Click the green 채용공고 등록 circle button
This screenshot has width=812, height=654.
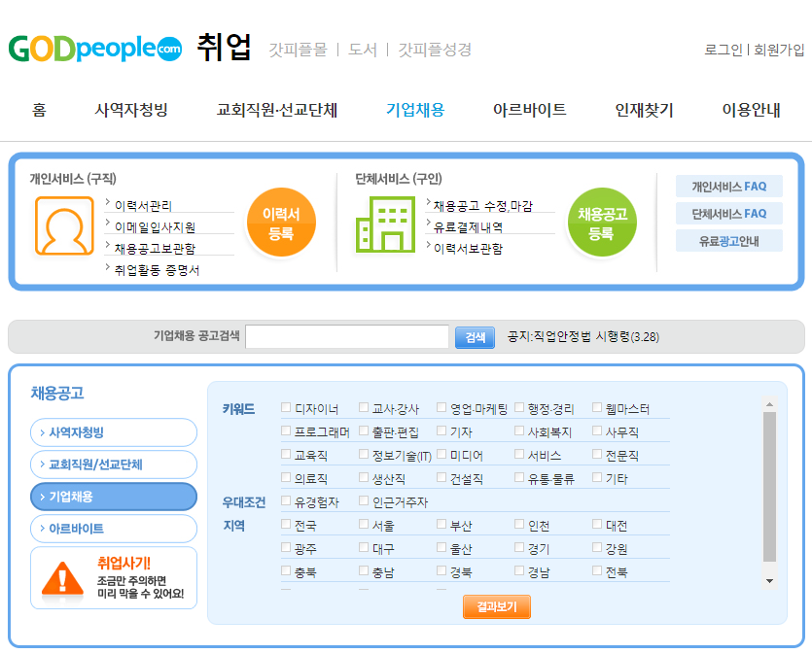pyautogui.click(x=602, y=223)
